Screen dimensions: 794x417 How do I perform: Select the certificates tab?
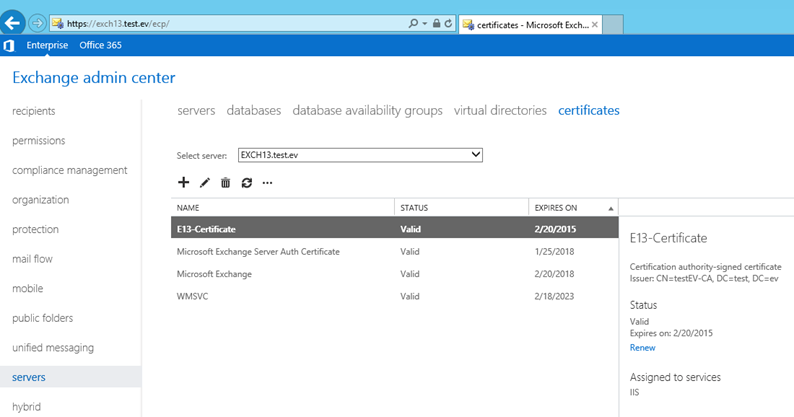pyautogui.click(x=588, y=110)
